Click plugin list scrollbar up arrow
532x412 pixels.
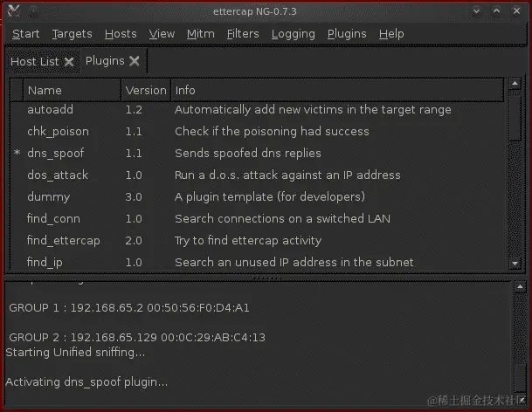point(515,84)
